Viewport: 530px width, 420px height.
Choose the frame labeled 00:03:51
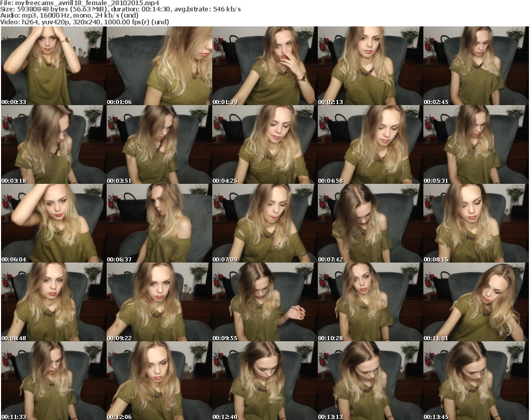pyautogui.click(x=159, y=144)
